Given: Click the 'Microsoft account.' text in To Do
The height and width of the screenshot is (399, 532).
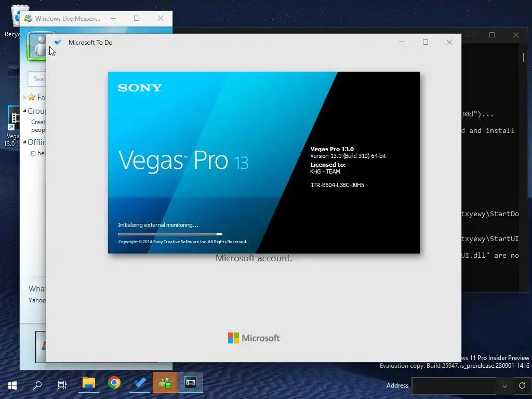Looking at the screenshot, I should click(254, 258).
